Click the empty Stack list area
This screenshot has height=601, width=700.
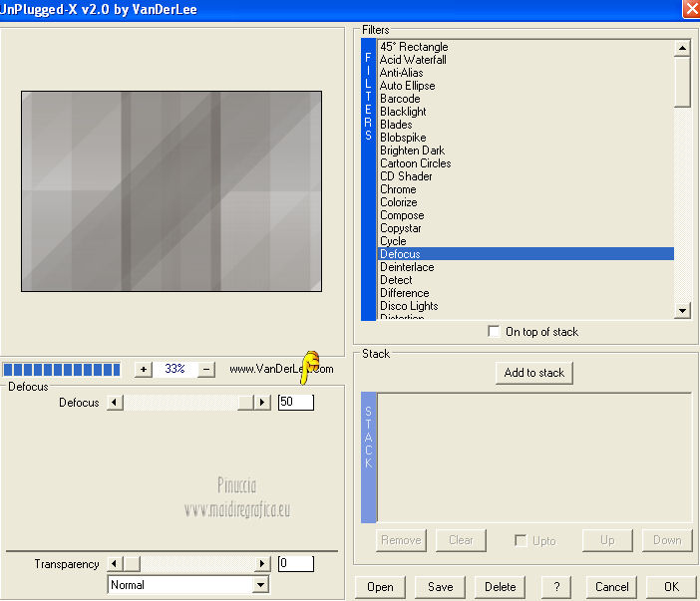(x=533, y=456)
